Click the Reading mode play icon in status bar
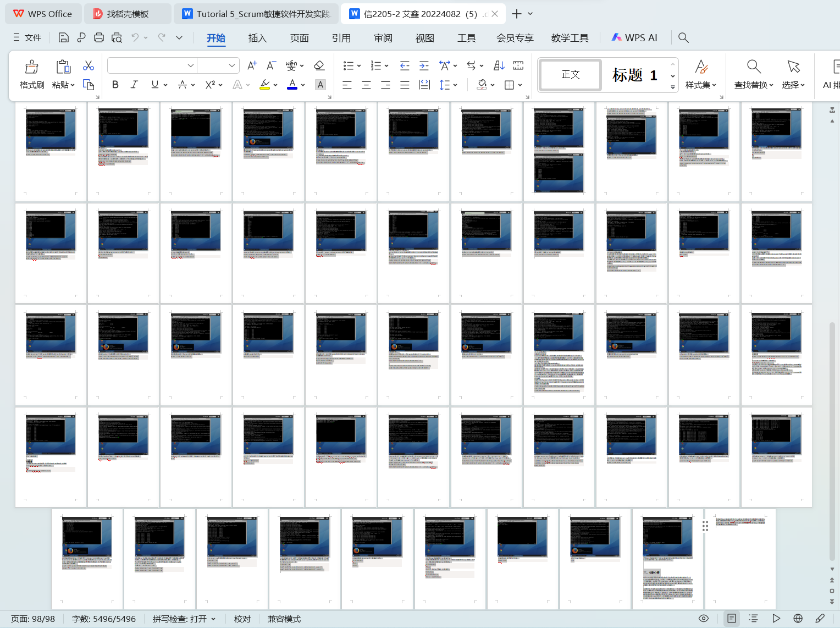Image resolution: width=840 pixels, height=628 pixels. [x=776, y=619]
